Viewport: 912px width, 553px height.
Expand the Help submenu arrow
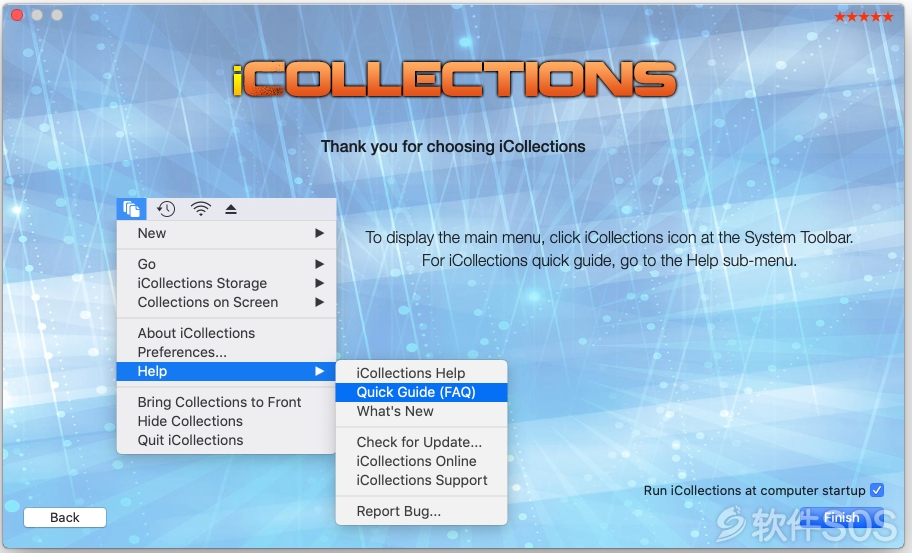(319, 371)
